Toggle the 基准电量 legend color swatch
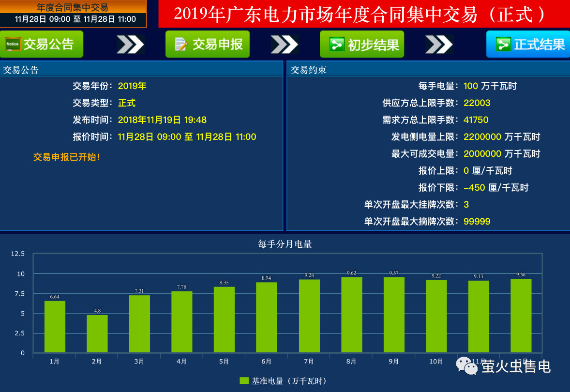The height and width of the screenshot is (392, 570). tap(244, 381)
